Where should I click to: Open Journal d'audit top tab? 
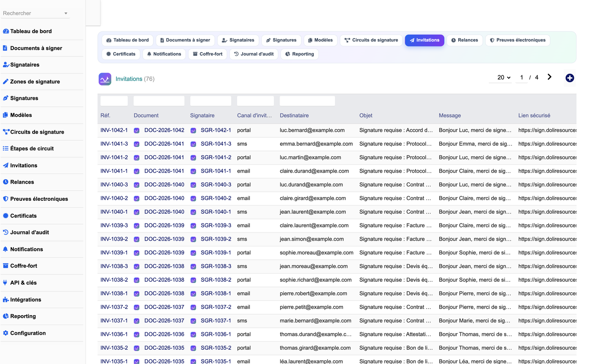pyautogui.click(x=254, y=54)
